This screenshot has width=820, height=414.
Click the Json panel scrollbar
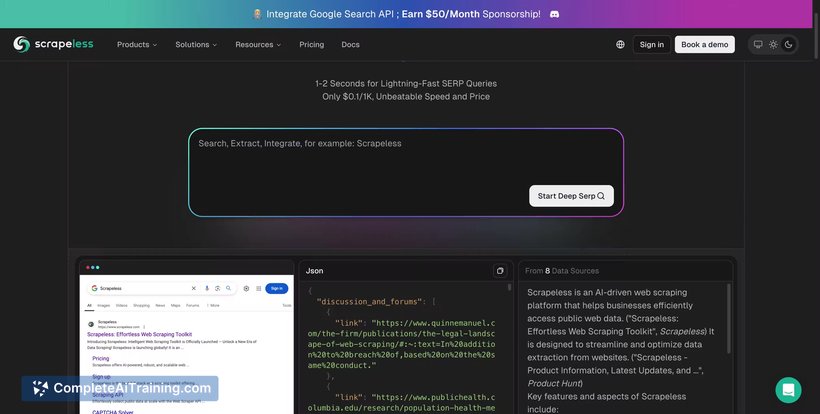click(x=510, y=288)
